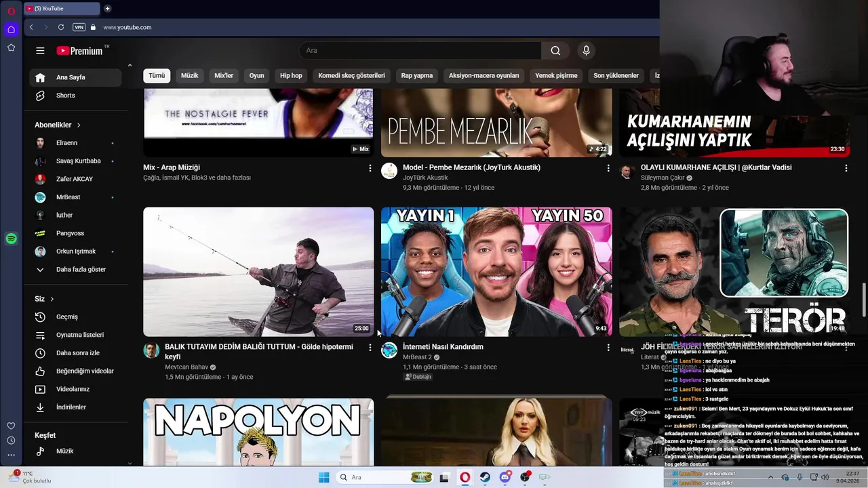Open a new browser tab with plus
This screenshot has height=488, width=868.
[x=107, y=9]
